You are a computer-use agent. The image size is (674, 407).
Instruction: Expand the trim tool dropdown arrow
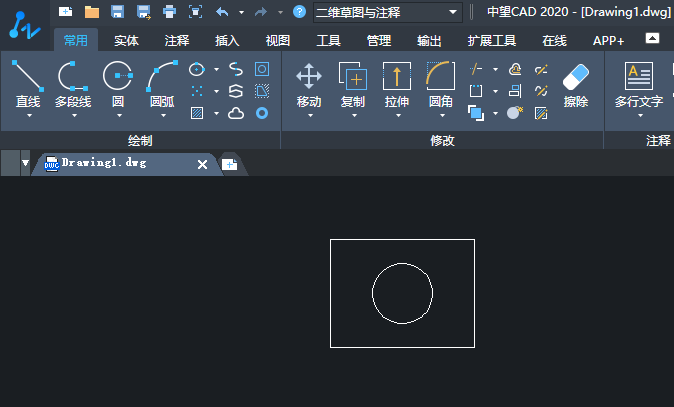pos(495,69)
